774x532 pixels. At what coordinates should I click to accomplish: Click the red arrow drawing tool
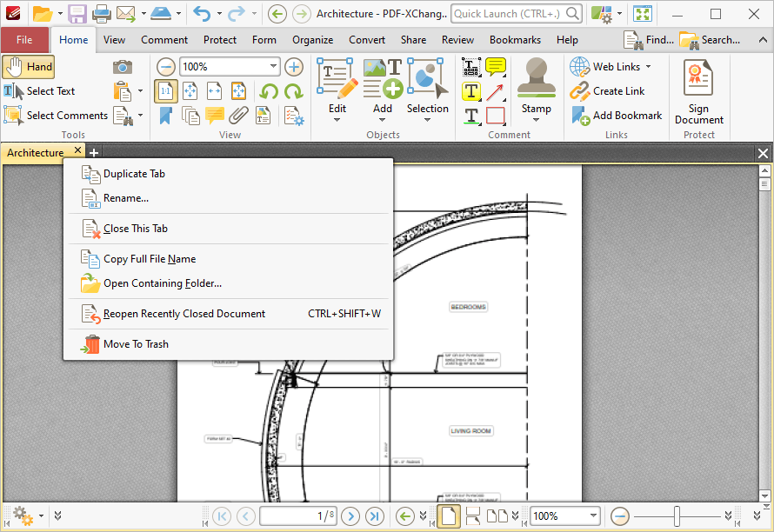pyautogui.click(x=496, y=91)
